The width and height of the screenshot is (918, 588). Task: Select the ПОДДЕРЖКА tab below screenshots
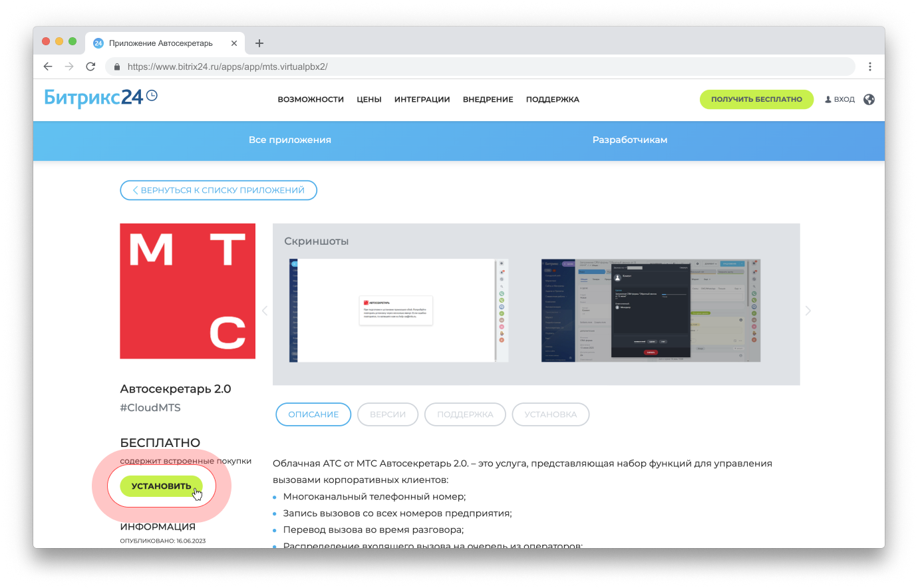click(x=465, y=414)
